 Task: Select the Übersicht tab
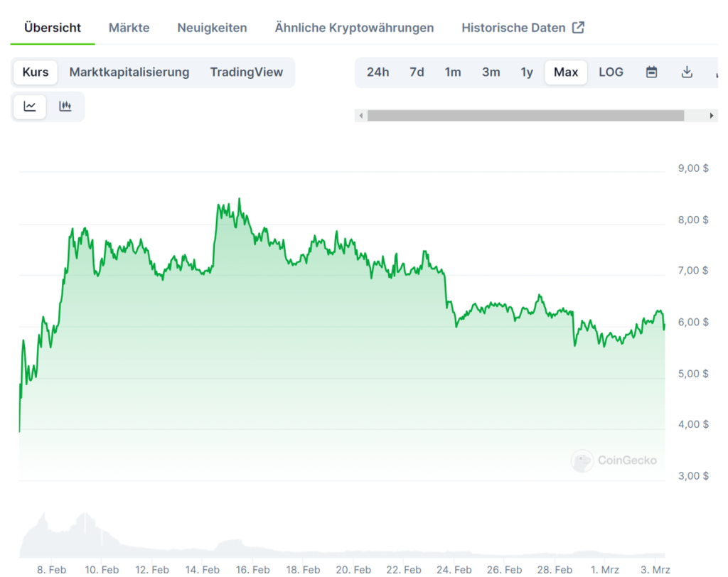(x=53, y=28)
